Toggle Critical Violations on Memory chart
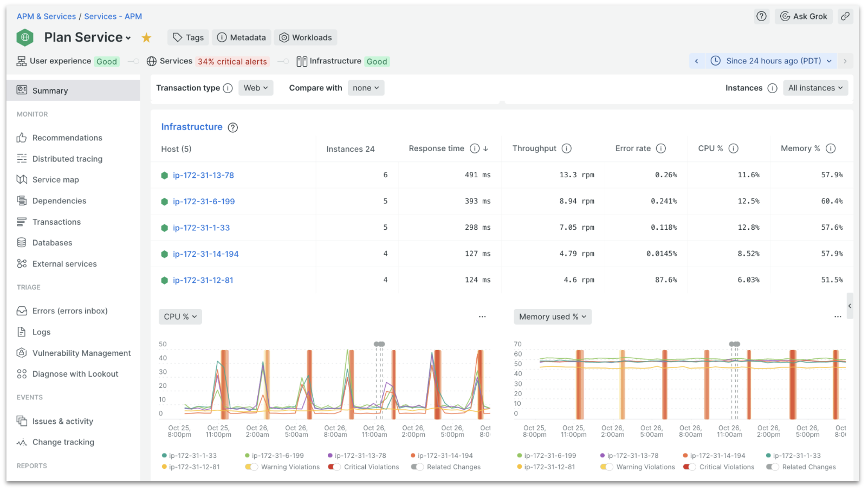The image size is (868, 491). [690, 467]
